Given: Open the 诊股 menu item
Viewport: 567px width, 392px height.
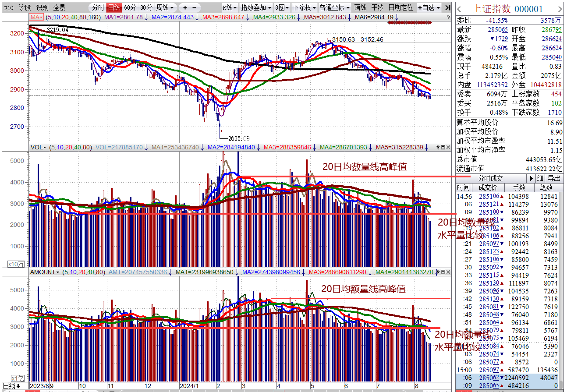Looking at the screenshot, I should [x=25, y=7].
